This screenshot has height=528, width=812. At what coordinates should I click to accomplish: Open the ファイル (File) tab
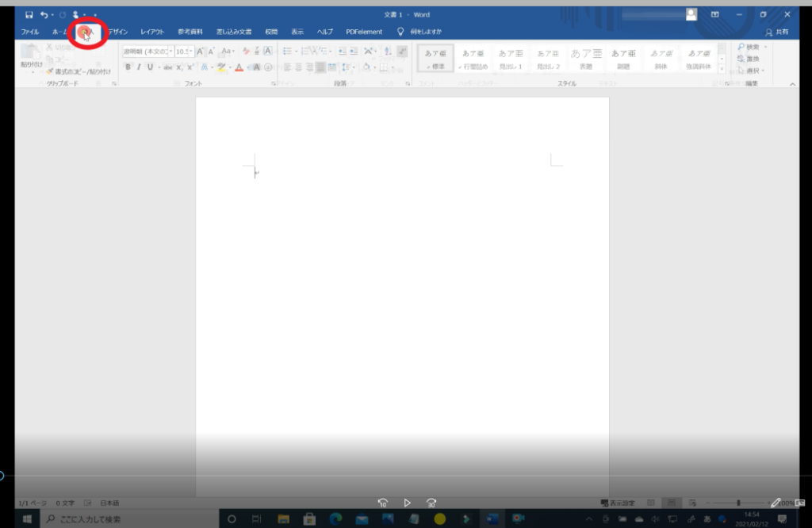click(29, 32)
